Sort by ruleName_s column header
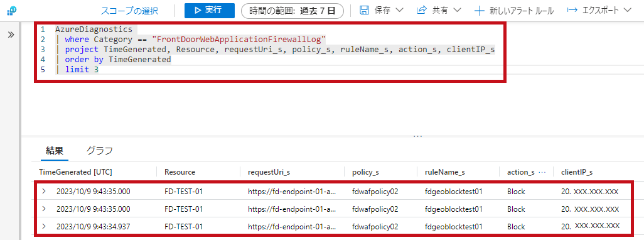This screenshot has height=240, width=644. pyautogui.click(x=445, y=172)
